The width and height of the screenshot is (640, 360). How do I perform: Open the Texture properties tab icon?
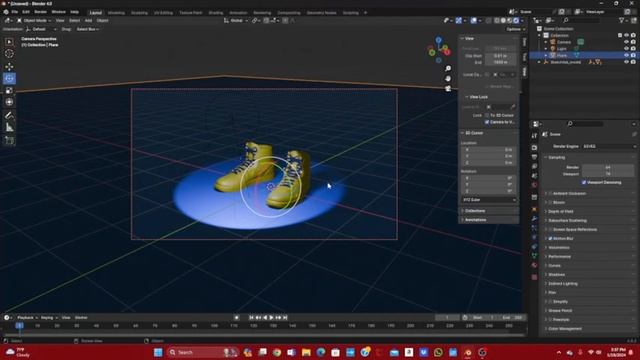coord(535,277)
